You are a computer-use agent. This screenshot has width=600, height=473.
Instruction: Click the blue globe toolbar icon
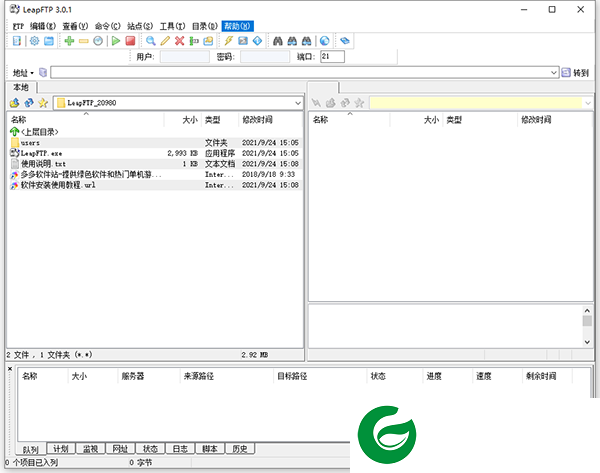click(324, 41)
